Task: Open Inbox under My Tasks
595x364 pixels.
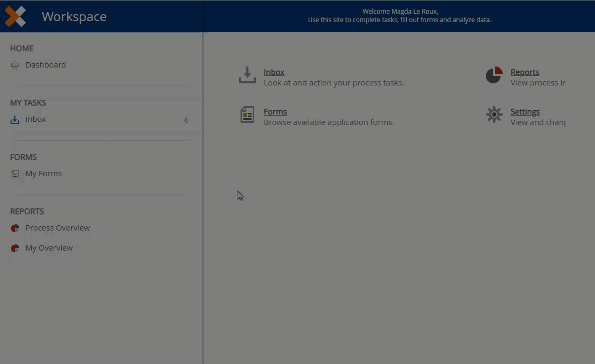Action: coord(36,119)
